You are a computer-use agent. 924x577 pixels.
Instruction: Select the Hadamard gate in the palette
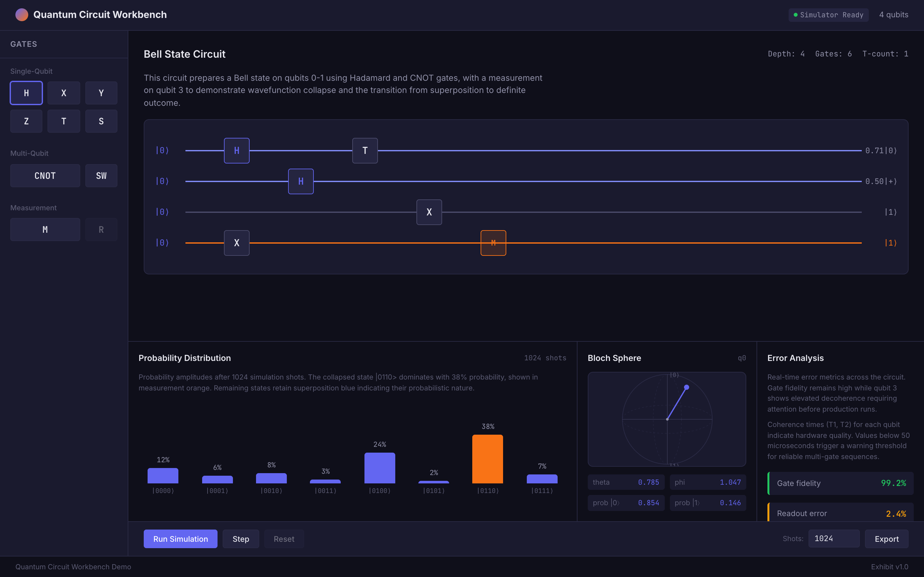26,93
